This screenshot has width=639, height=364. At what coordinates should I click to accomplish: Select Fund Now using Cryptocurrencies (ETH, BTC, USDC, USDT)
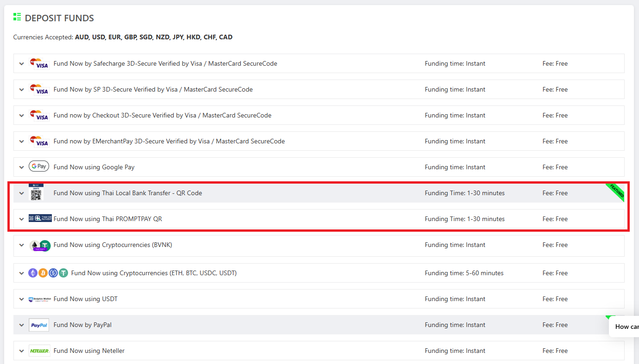(x=154, y=273)
